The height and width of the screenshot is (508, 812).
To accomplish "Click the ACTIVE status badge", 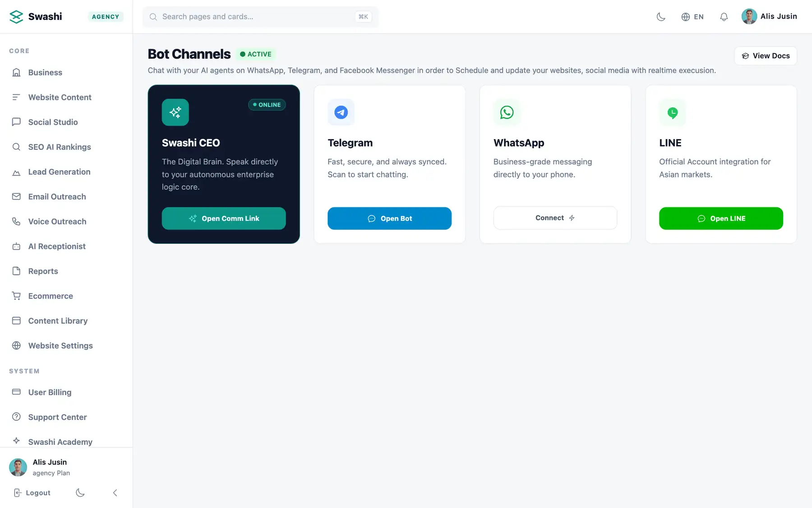I will coord(256,54).
